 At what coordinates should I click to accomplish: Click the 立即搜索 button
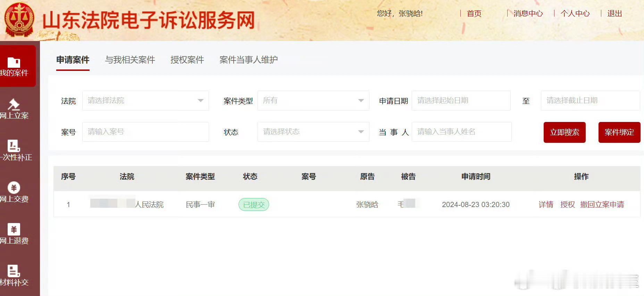(x=564, y=132)
